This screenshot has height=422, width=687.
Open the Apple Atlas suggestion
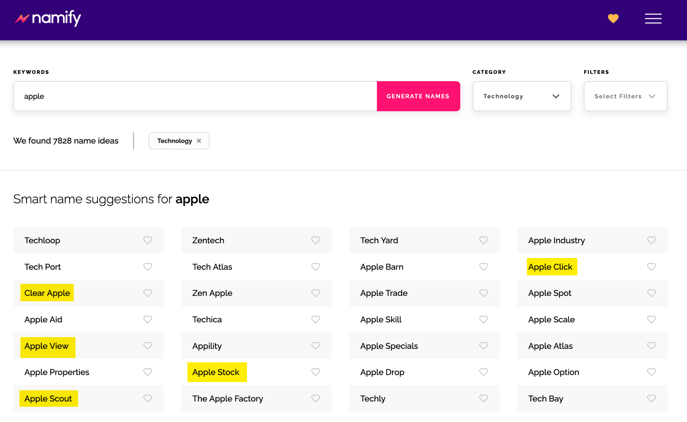tap(550, 346)
